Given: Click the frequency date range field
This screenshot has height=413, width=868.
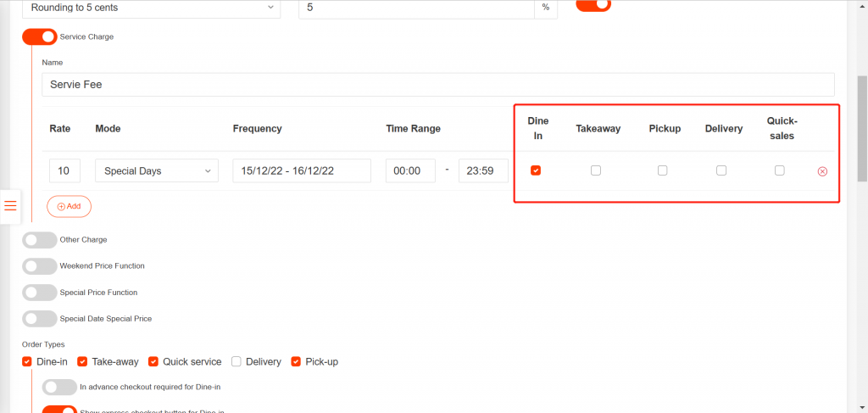Looking at the screenshot, I should click(x=302, y=171).
